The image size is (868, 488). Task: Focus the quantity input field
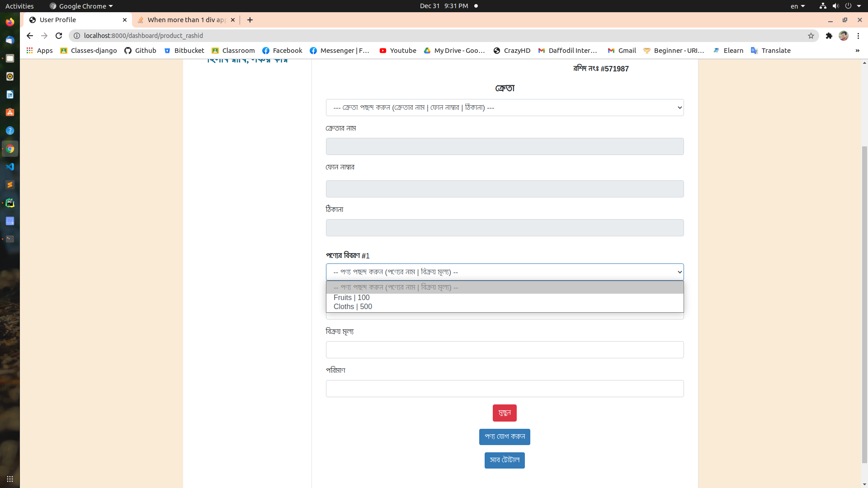(x=505, y=389)
